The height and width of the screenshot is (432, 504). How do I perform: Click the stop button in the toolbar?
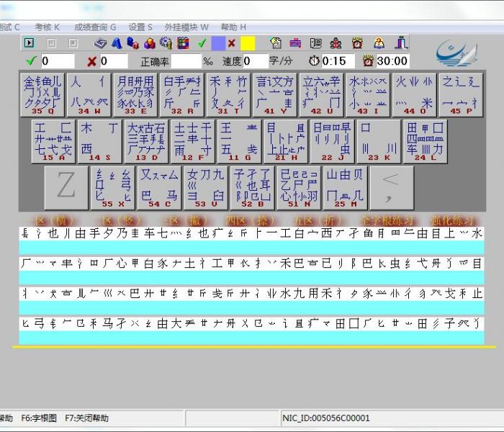pos(73,42)
